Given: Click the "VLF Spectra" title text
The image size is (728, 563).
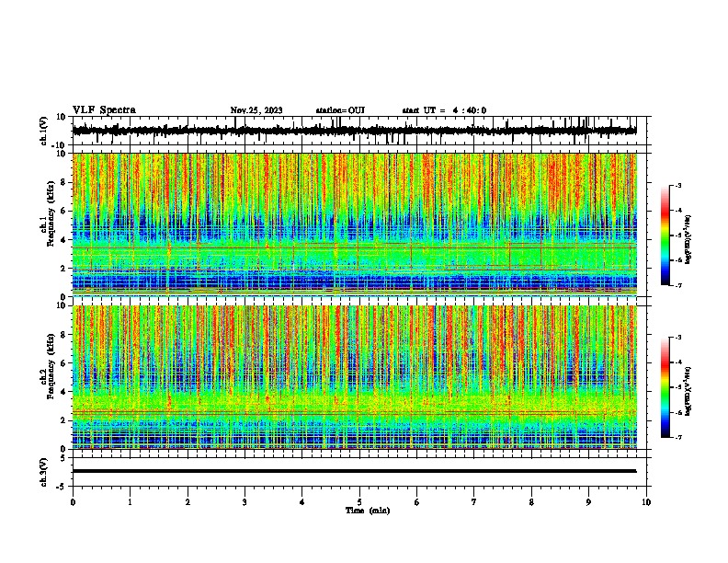Looking at the screenshot, I should coord(104,110).
